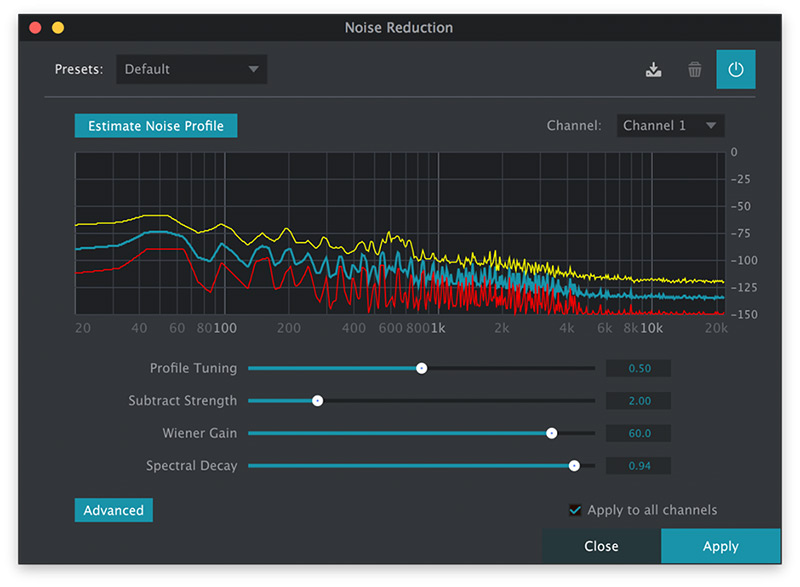Click the yellow minimize window button
The image size is (800, 587).
point(58,28)
